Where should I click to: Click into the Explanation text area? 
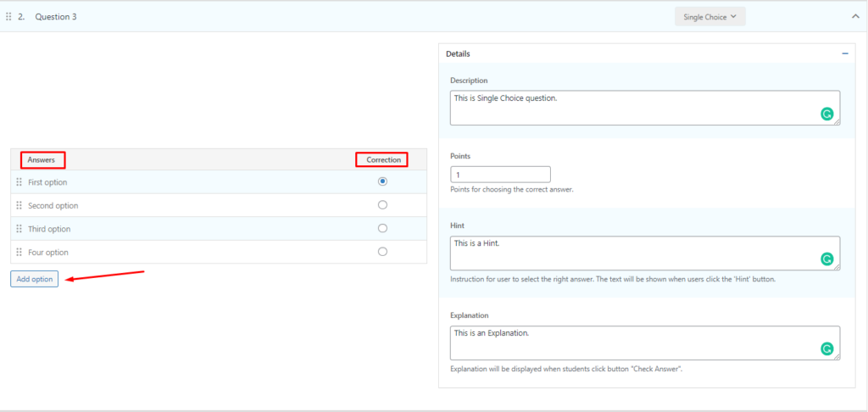627,342
